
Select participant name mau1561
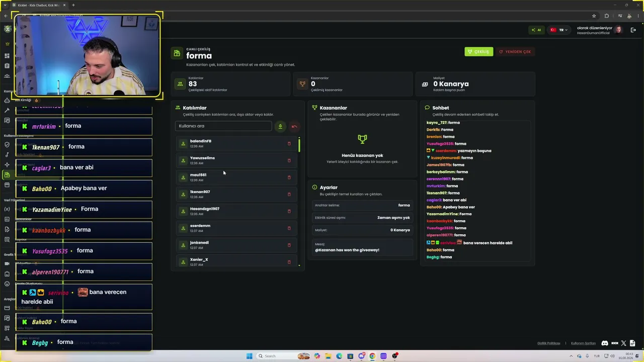point(198,175)
